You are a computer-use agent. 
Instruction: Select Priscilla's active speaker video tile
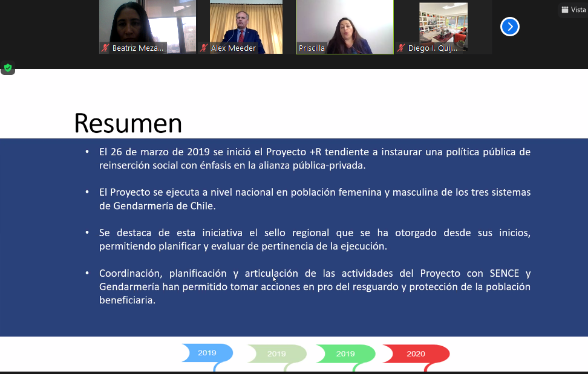(x=344, y=23)
